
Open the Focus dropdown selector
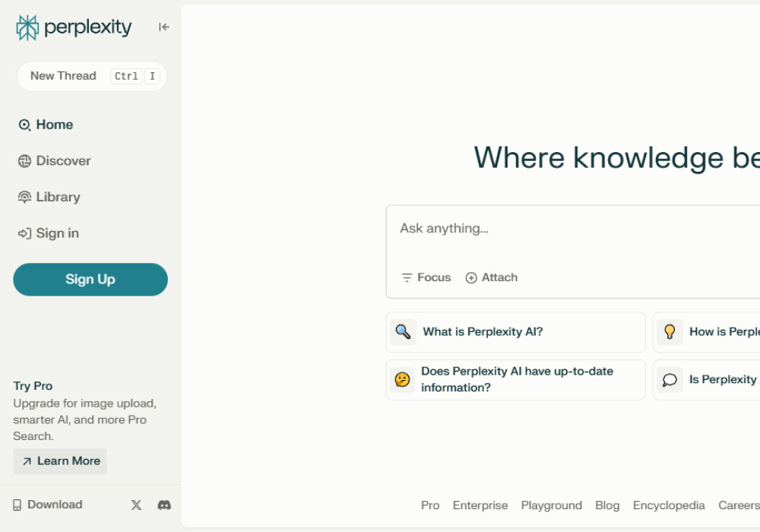[x=426, y=277]
